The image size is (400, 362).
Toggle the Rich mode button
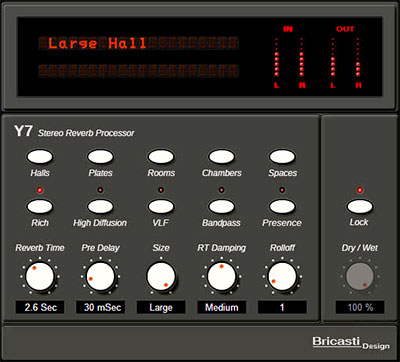[x=40, y=206]
